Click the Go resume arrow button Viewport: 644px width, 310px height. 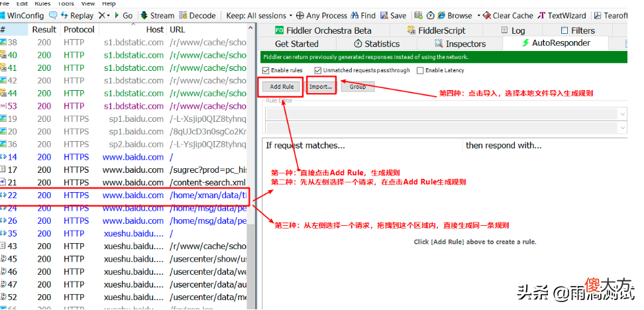(123, 16)
